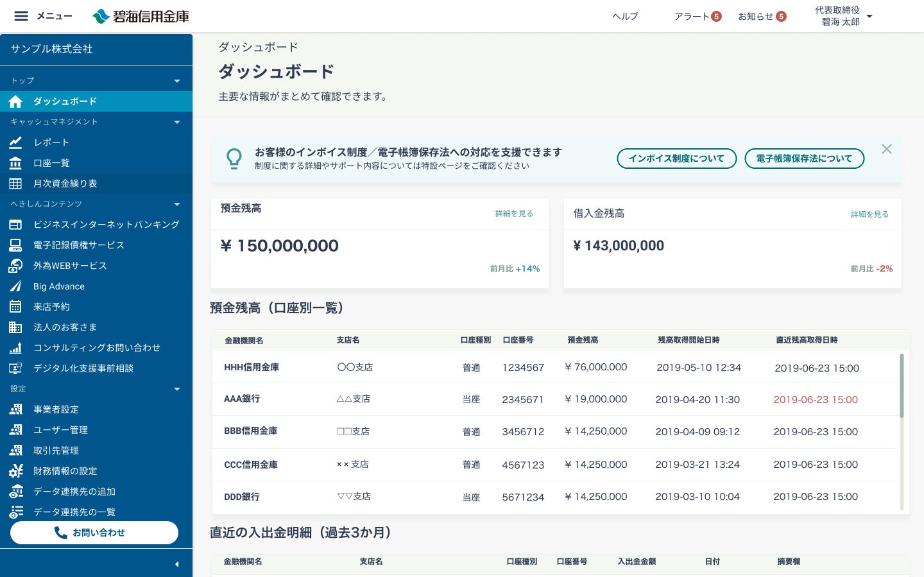
Task: Click the 財務情報の設定 gear icon
Action: [x=15, y=471]
